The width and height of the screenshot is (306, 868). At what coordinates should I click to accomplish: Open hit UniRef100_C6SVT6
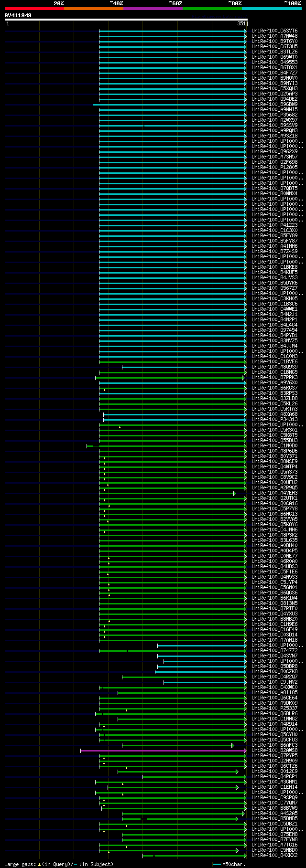click(x=274, y=31)
